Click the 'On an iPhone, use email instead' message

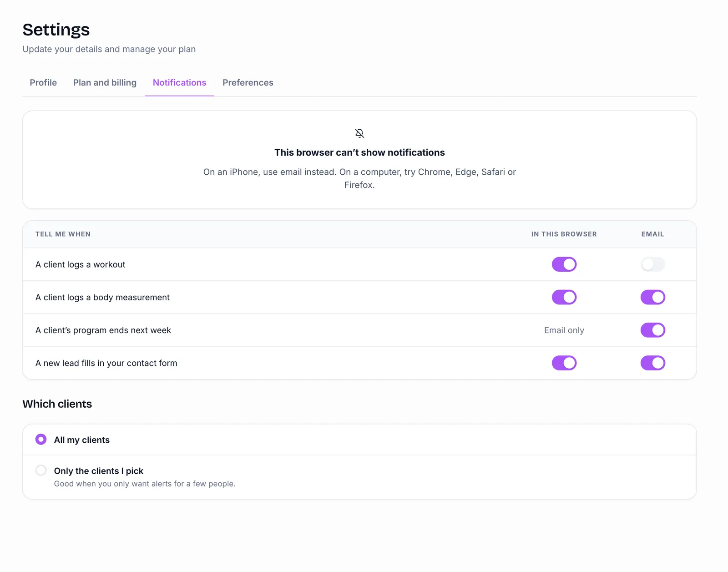point(359,178)
